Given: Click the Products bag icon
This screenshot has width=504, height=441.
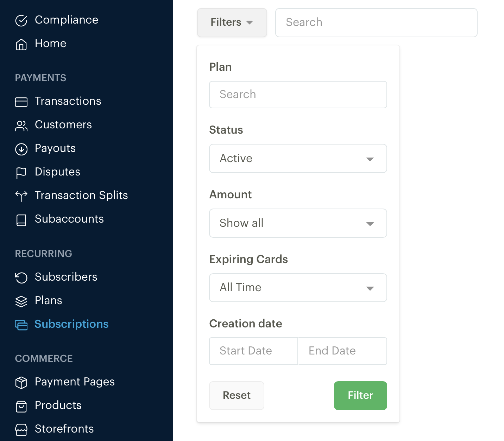Looking at the screenshot, I should click(21, 406).
